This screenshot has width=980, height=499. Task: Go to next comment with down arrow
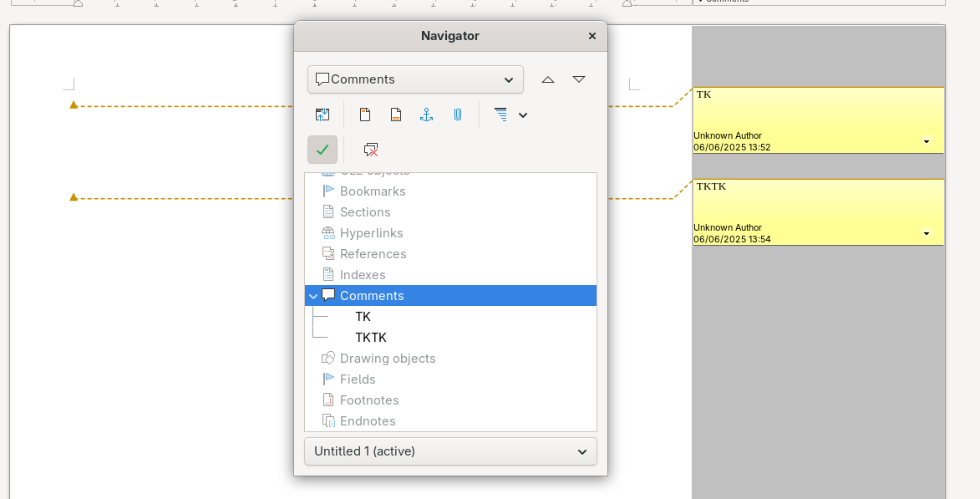pyautogui.click(x=579, y=79)
